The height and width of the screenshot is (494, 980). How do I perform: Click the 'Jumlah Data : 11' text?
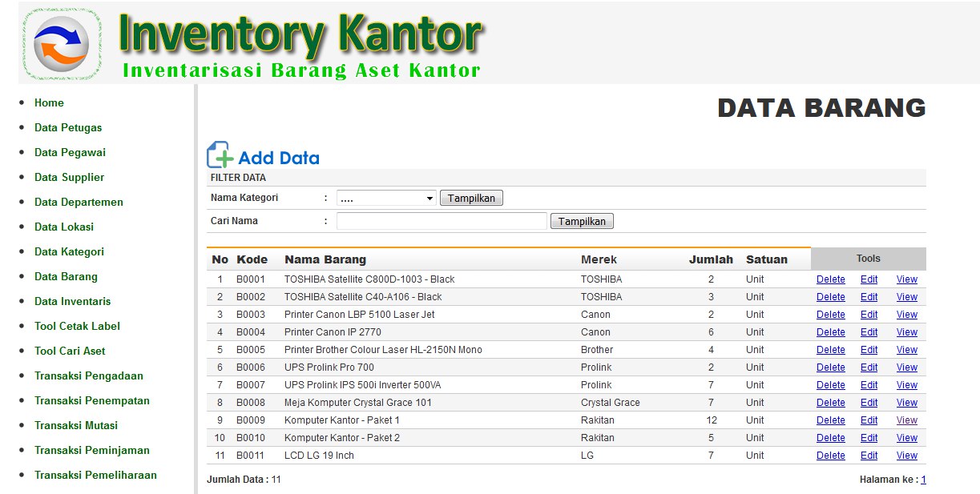pyautogui.click(x=244, y=480)
